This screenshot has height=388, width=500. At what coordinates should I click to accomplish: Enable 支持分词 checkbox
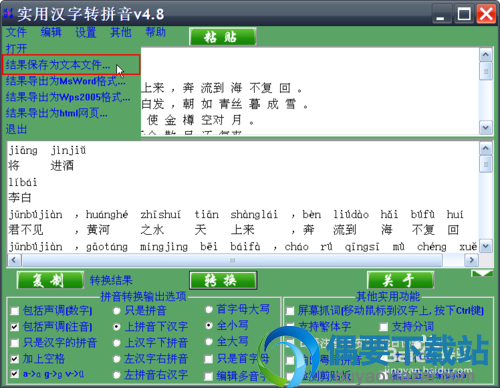click(x=384, y=327)
